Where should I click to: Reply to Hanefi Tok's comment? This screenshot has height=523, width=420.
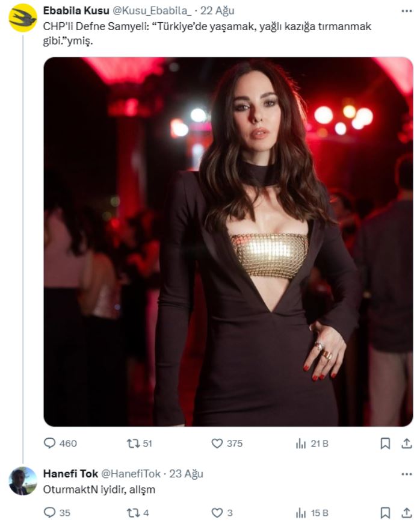tap(51, 513)
